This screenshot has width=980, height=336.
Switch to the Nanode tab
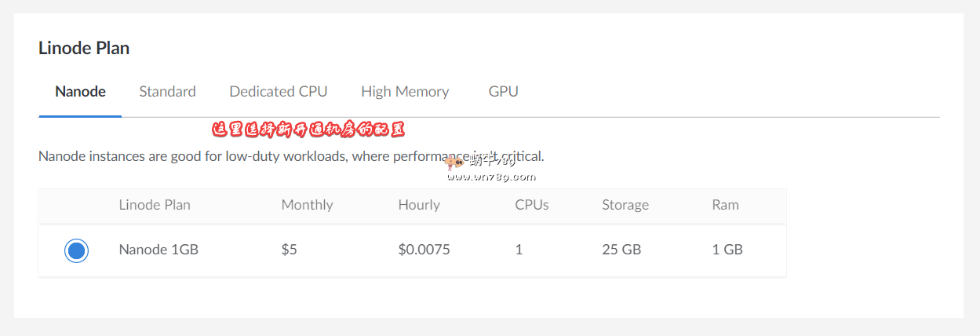[x=80, y=92]
